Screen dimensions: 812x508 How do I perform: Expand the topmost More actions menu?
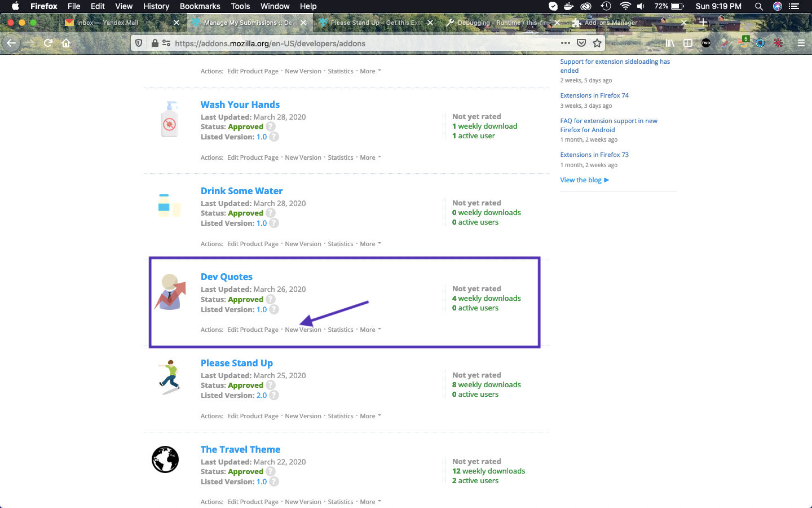coord(370,71)
